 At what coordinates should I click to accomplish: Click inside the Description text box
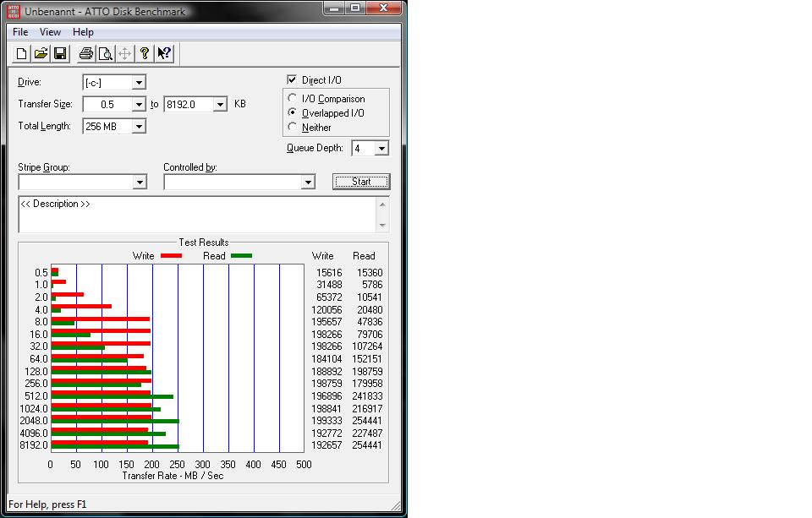(x=197, y=215)
